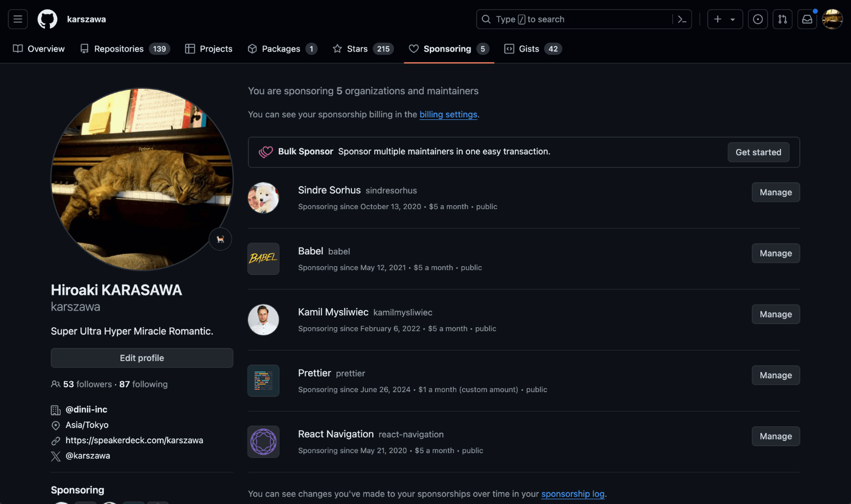
Task: Open Sindre Sorhus avatar
Action: [263, 198]
